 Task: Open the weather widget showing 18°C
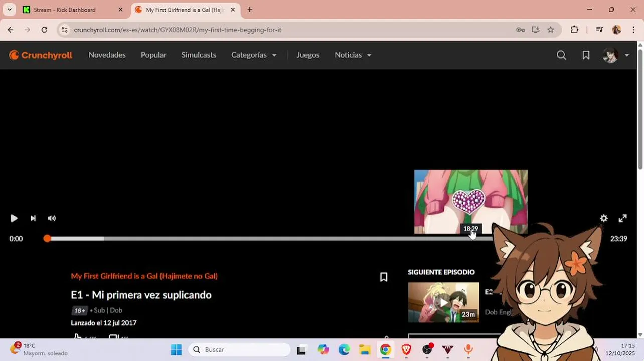click(x=39, y=349)
